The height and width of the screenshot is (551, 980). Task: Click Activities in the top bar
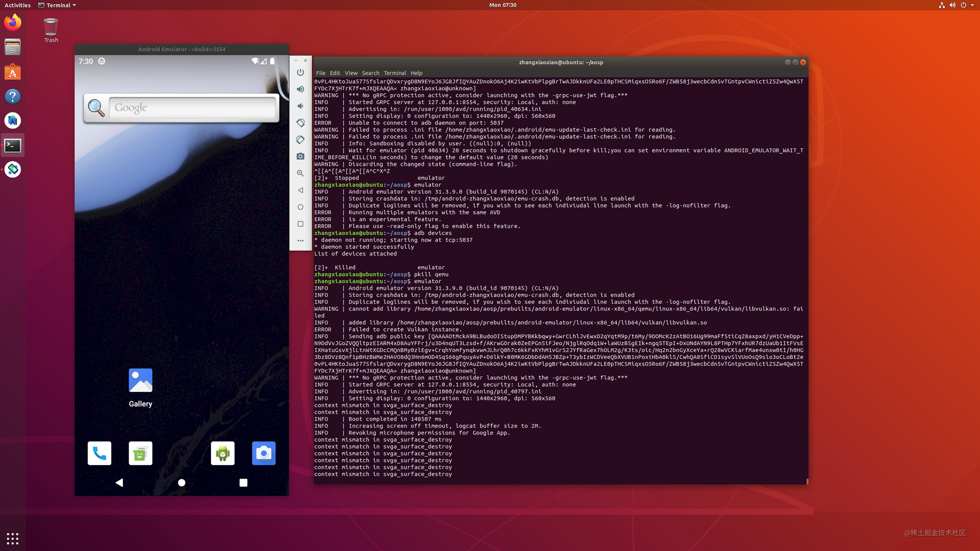[x=18, y=5]
